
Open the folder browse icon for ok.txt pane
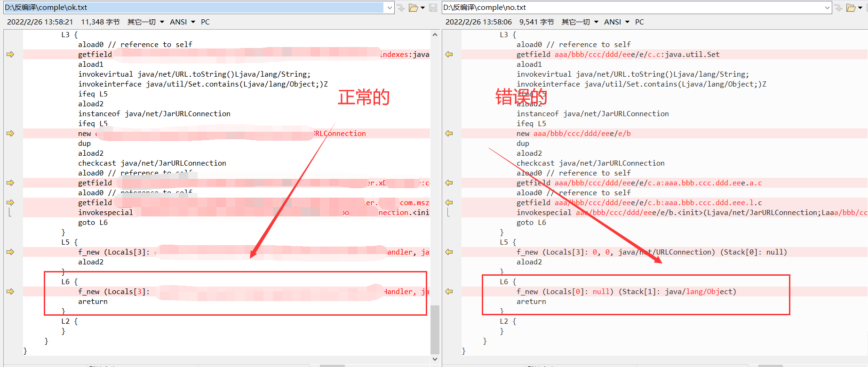click(413, 8)
